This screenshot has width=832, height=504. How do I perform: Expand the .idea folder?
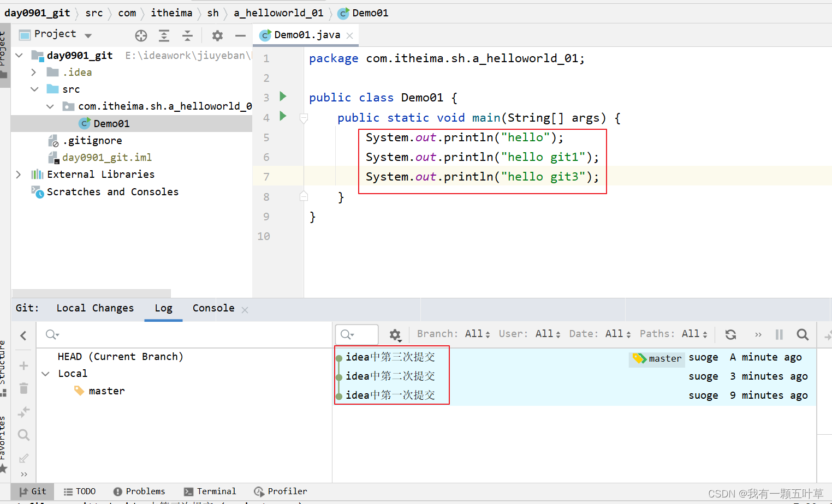(x=34, y=72)
